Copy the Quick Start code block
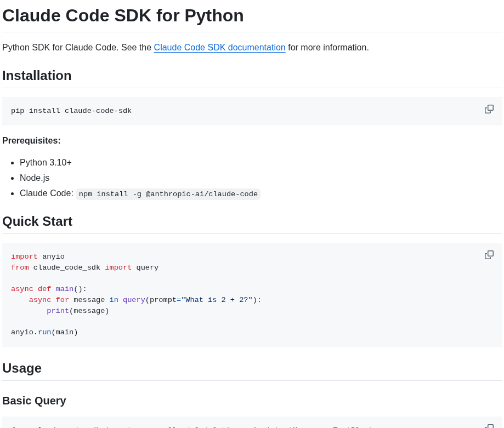The image size is (504, 428). [x=489, y=255]
